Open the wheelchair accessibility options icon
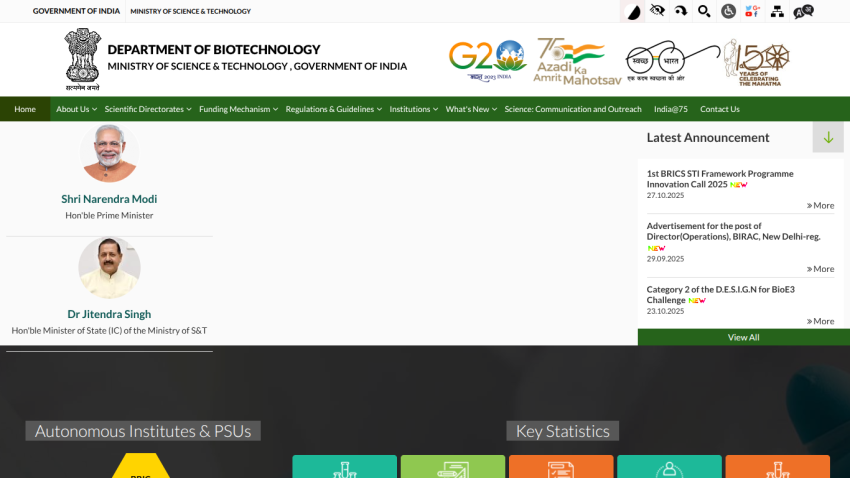The image size is (850, 478). [729, 11]
